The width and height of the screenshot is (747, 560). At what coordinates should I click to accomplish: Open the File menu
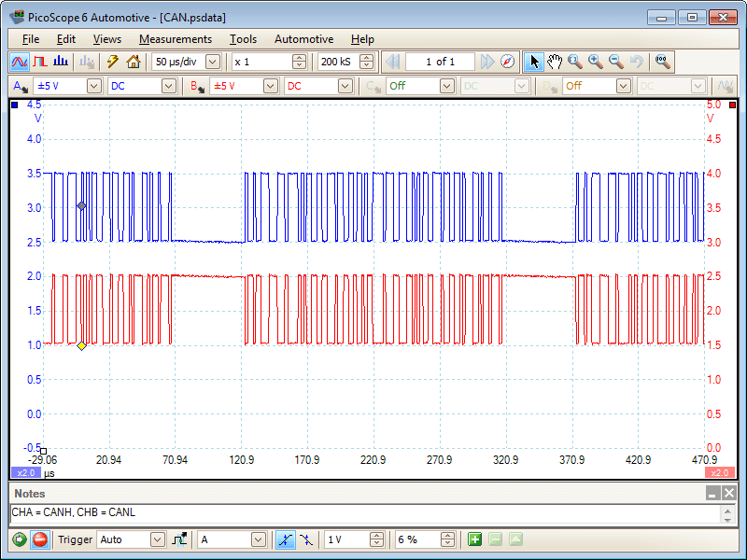coord(31,39)
